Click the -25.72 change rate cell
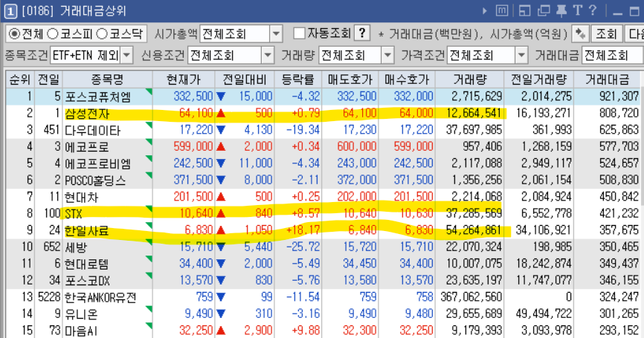This screenshot has width=644, height=338. pos(303,247)
